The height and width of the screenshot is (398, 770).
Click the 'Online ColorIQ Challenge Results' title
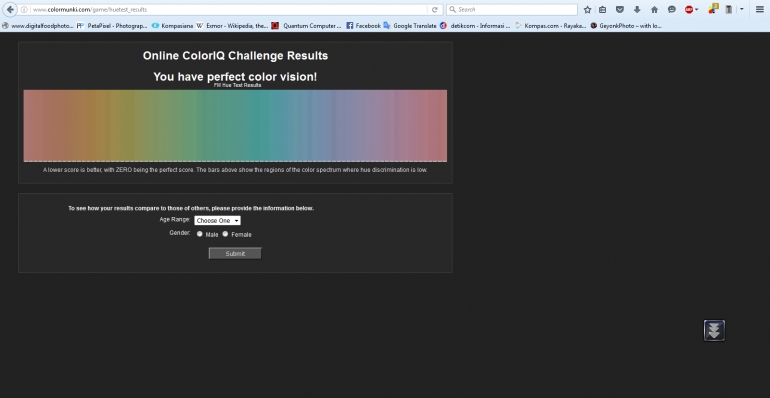pyautogui.click(x=235, y=56)
